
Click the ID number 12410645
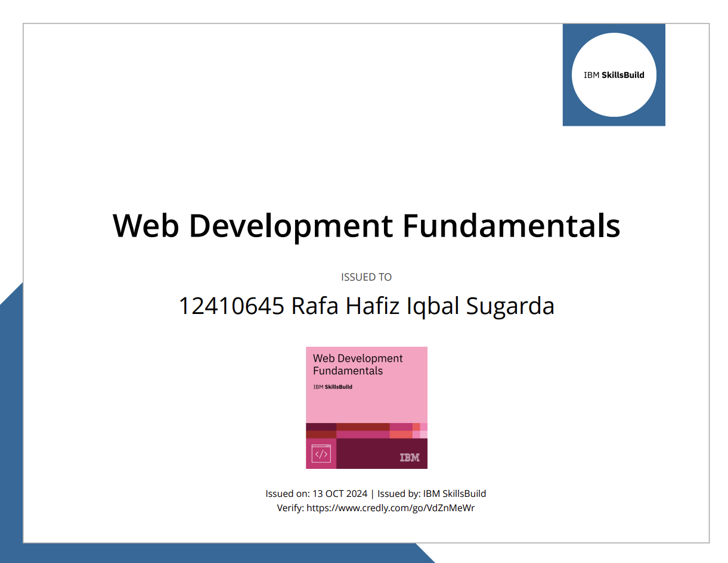[x=231, y=306]
